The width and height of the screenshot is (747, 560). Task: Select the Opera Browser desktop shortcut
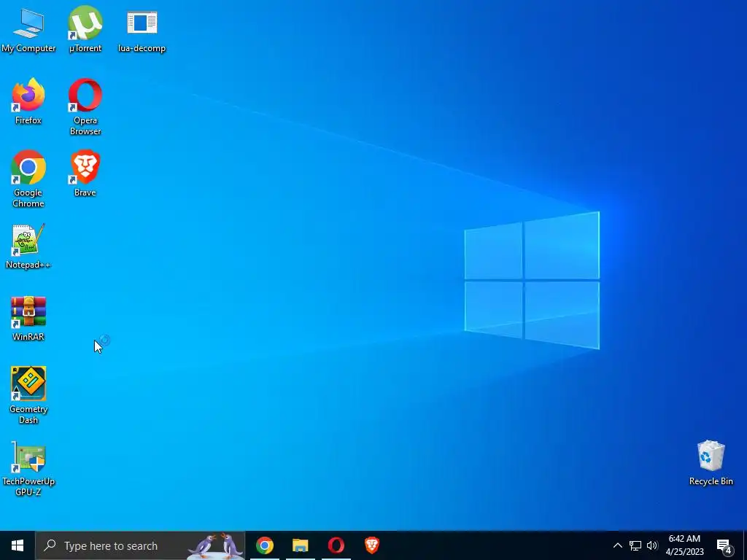click(x=85, y=106)
